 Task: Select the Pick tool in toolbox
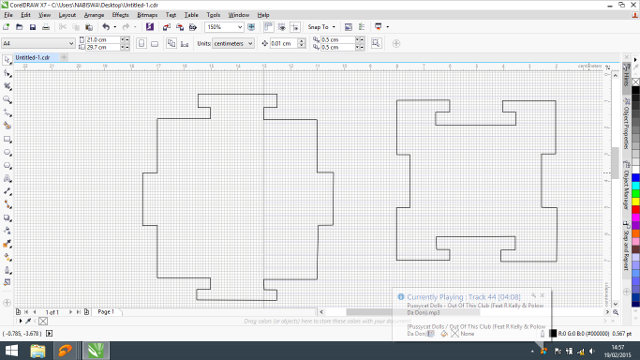pos(7,60)
